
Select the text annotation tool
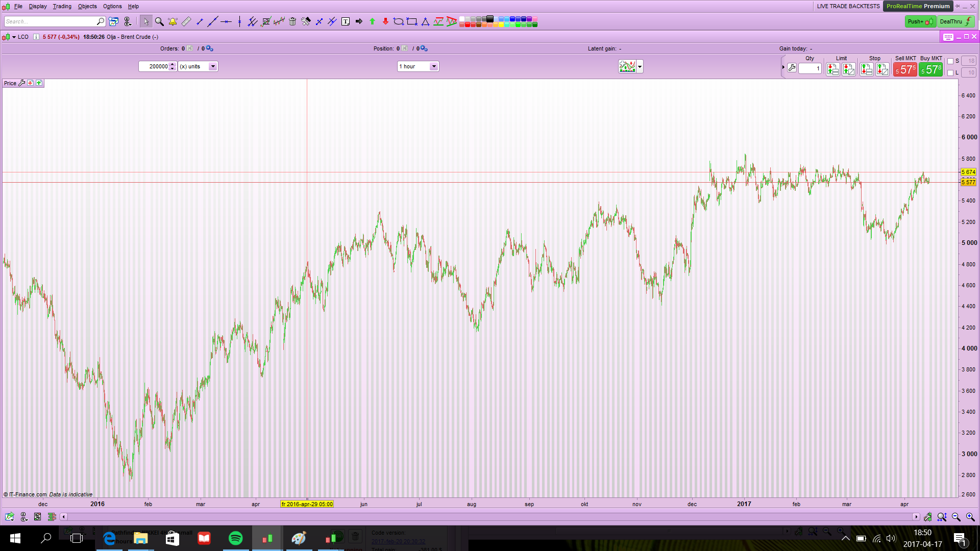(x=346, y=21)
